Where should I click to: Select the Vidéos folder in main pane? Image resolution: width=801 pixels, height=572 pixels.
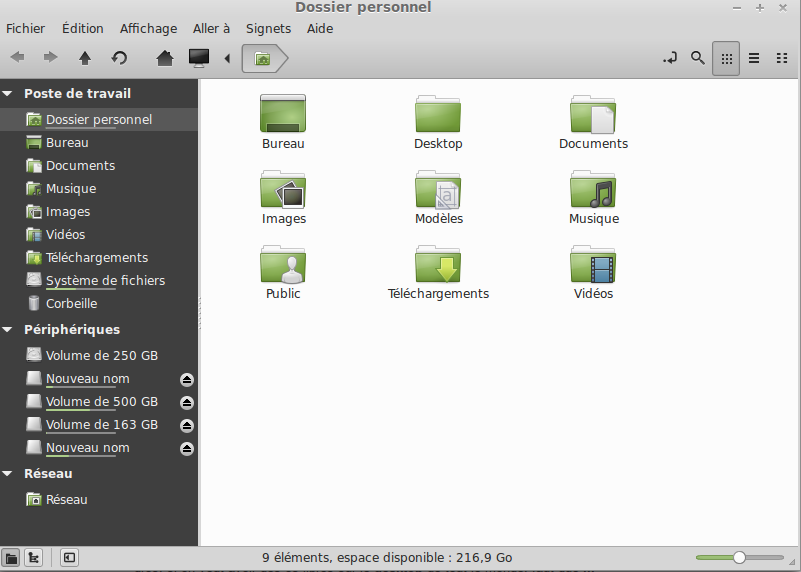pos(593,272)
